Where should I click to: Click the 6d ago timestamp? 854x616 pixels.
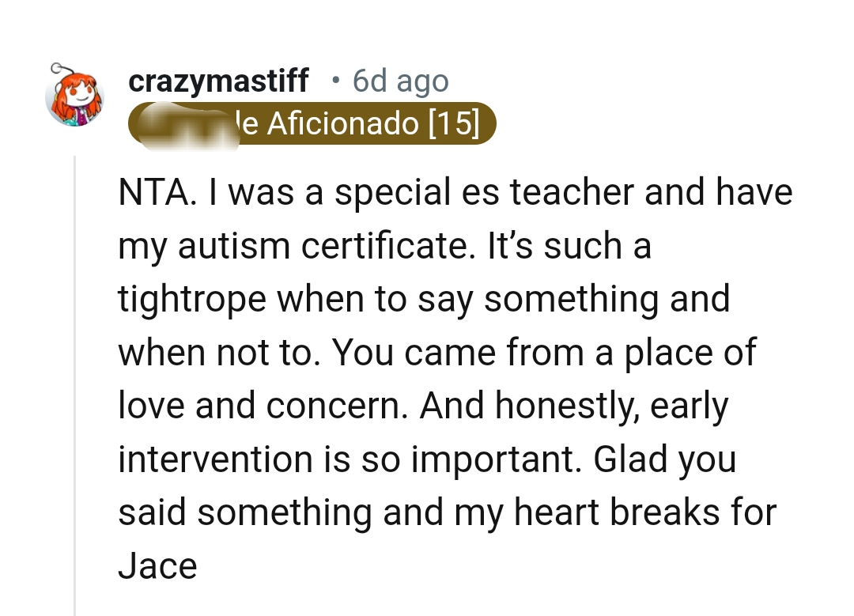click(x=400, y=80)
